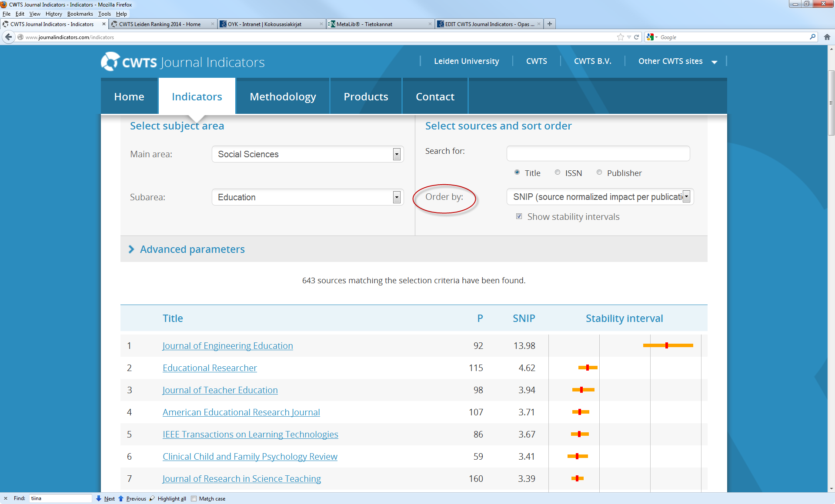Uncheck Show stability intervals checkbox
835x504 pixels.
pos(519,216)
